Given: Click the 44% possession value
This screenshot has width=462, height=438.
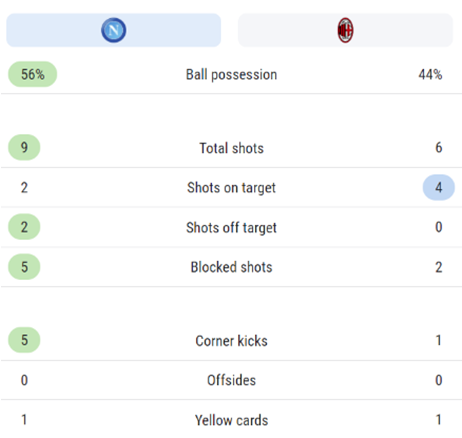Looking at the screenshot, I should pyautogui.click(x=430, y=74).
